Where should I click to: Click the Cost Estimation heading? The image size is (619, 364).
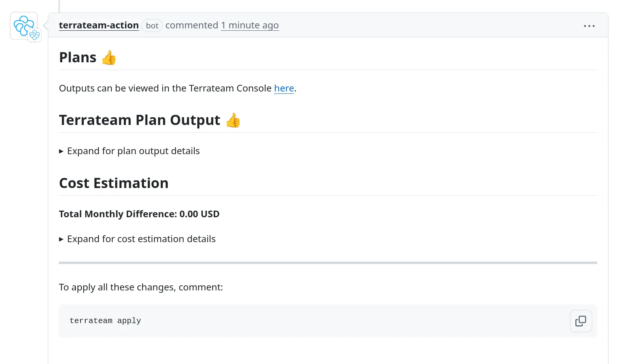click(x=114, y=183)
